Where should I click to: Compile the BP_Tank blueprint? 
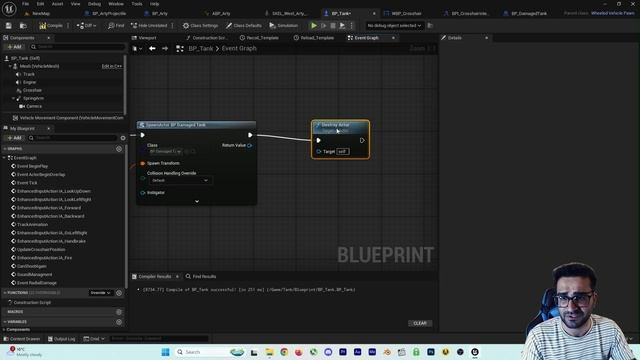(x=51, y=25)
